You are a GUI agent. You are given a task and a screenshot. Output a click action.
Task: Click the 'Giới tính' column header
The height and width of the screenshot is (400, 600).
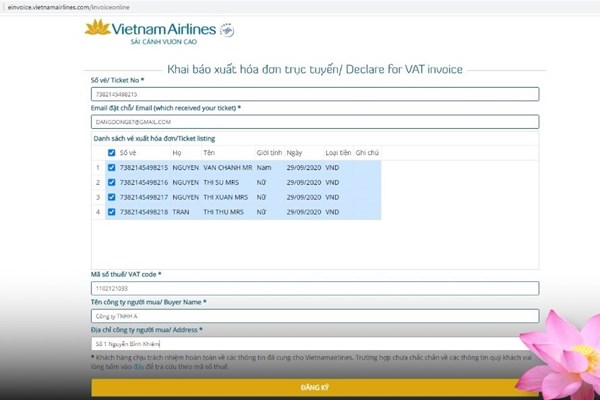coord(267,153)
